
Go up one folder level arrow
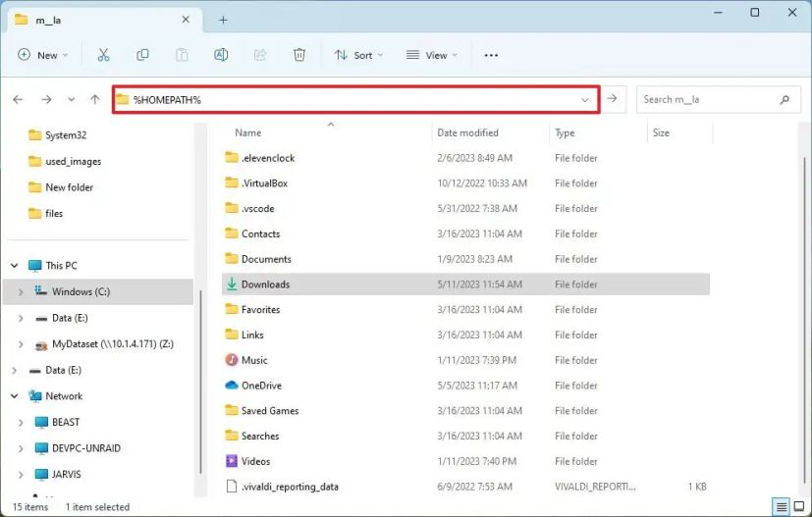click(x=95, y=99)
